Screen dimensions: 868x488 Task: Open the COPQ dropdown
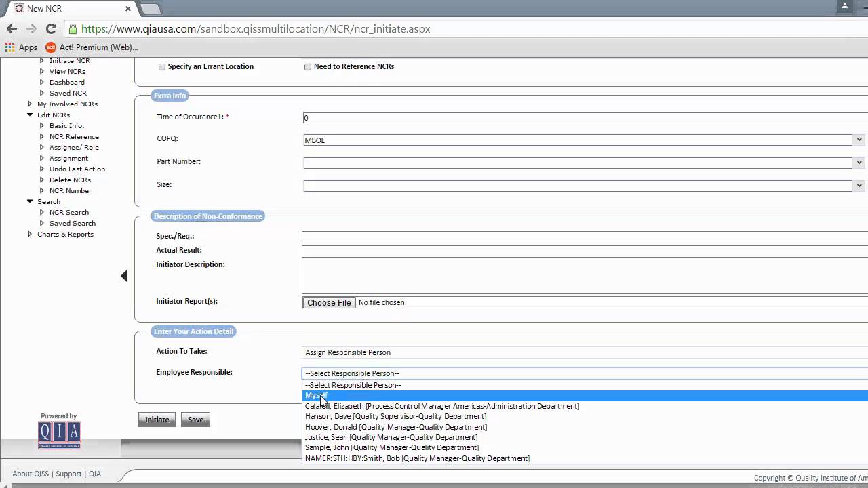(859, 140)
